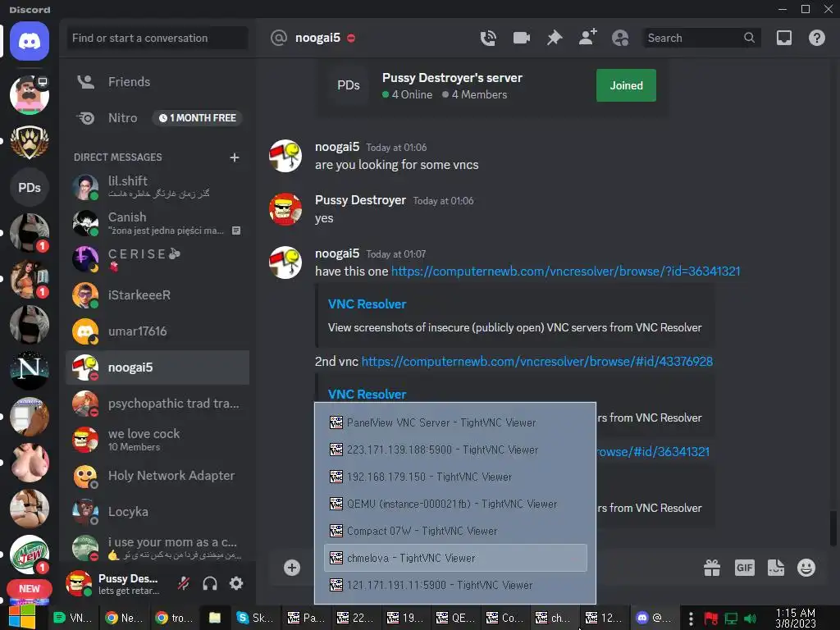The width and height of the screenshot is (840, 630).
Task: Open taskbar overflow three dots
Action: (x=691, y=619)
